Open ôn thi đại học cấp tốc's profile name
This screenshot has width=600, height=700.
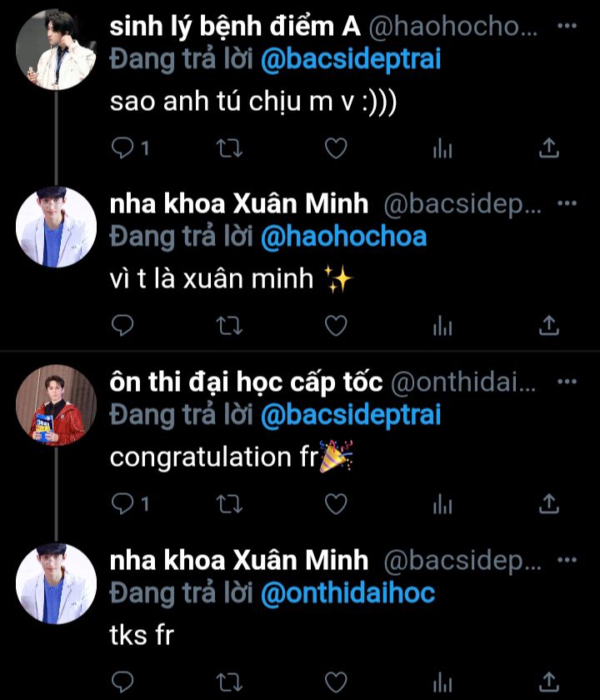coord(246,382)
